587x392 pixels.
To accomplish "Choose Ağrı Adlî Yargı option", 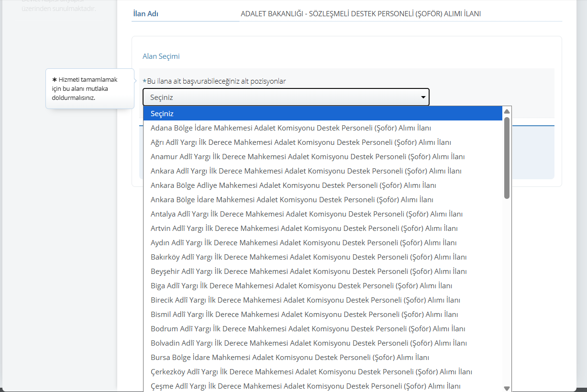I will (x=323, y=142).
